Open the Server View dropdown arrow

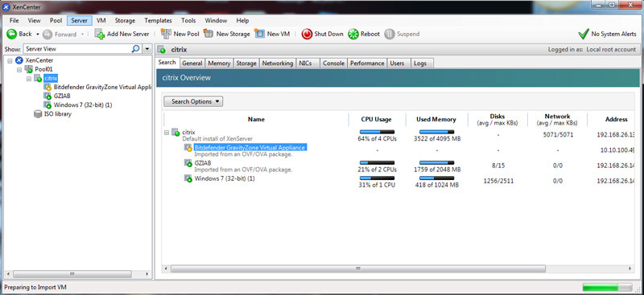pyautogui.click(x=147, y=49)
